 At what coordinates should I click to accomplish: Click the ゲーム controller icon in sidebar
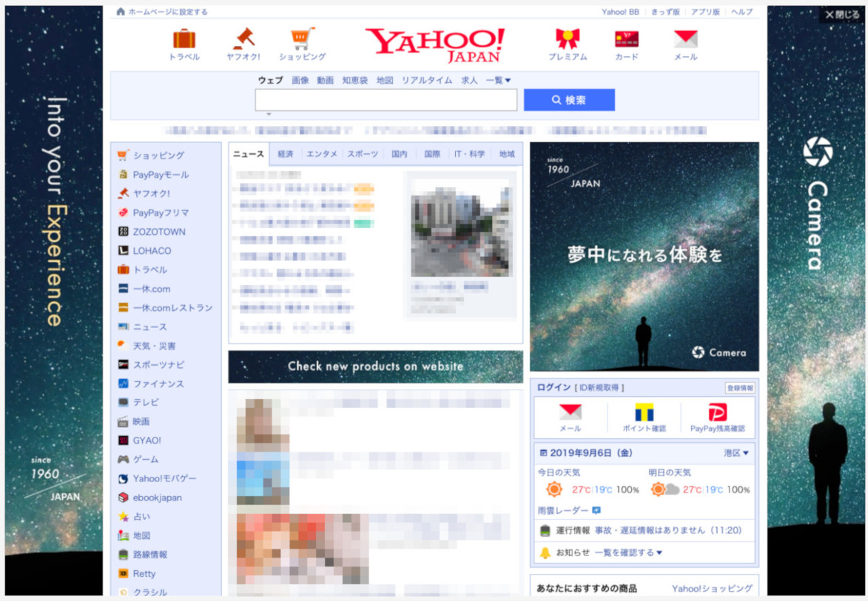coord(123,459)
